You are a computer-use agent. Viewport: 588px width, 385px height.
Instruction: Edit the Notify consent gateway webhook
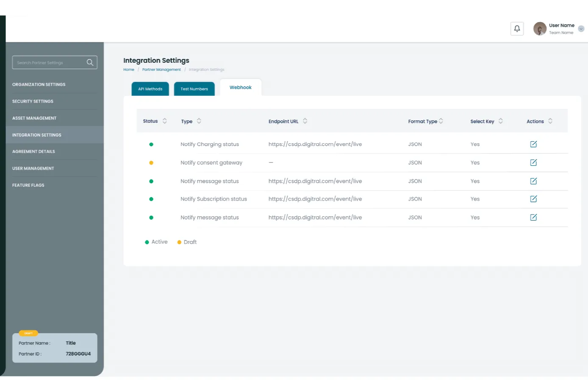(x=533, y=163)
